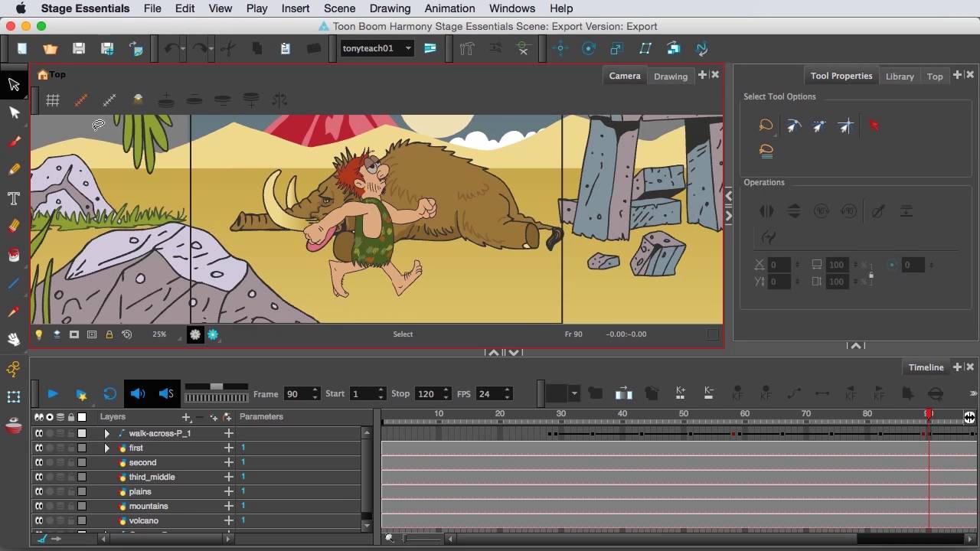Select the Skew tool in top toolbar
980x551 pixels.
pyautogui.click(x=645, y=48)
